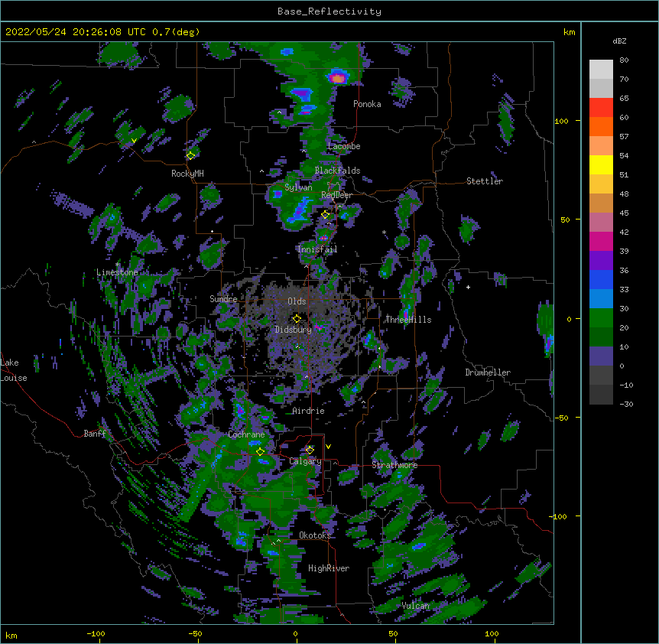Click the yellow V marker northwest of RockyMH
This screenshot has height=644, width=659.
click(134, 141)
